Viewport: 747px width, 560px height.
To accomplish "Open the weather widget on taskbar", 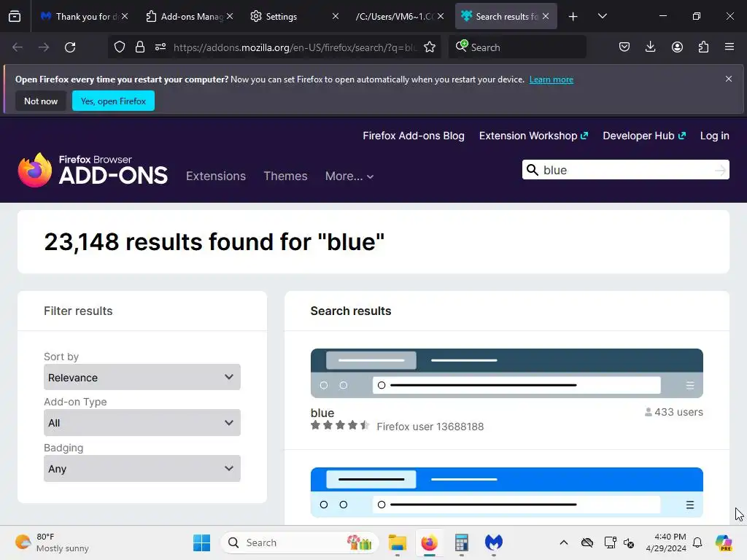I will [52, 542].
